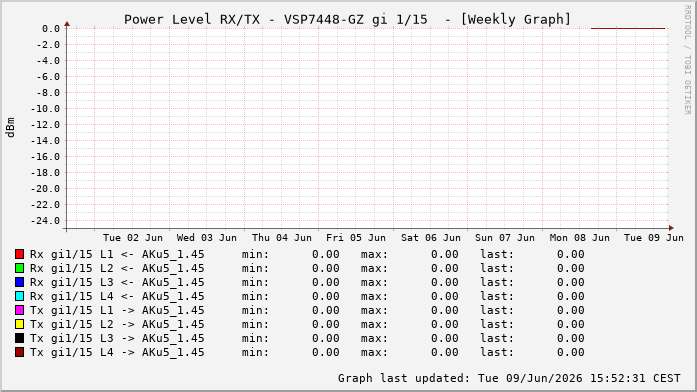Click the green Rx L2 legend swatch
Image resolution: width=697 pixels, height=392 pixels.
click(x=20, y=268)
